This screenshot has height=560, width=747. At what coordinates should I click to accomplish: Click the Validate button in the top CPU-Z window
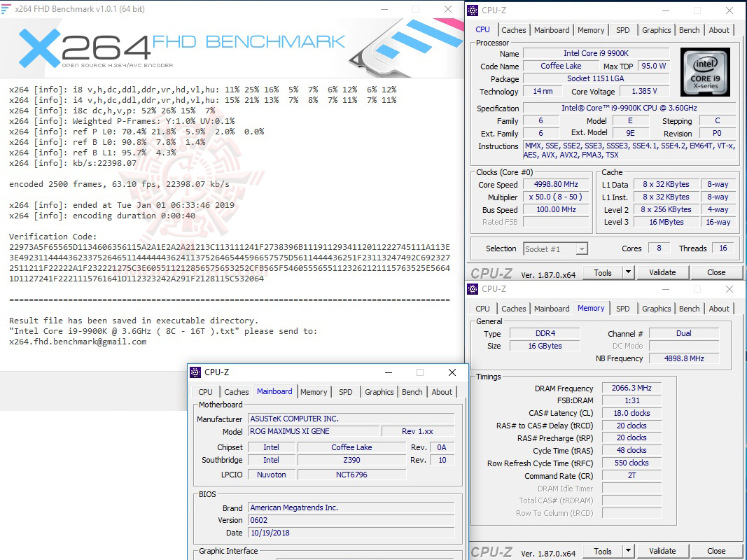662,272
